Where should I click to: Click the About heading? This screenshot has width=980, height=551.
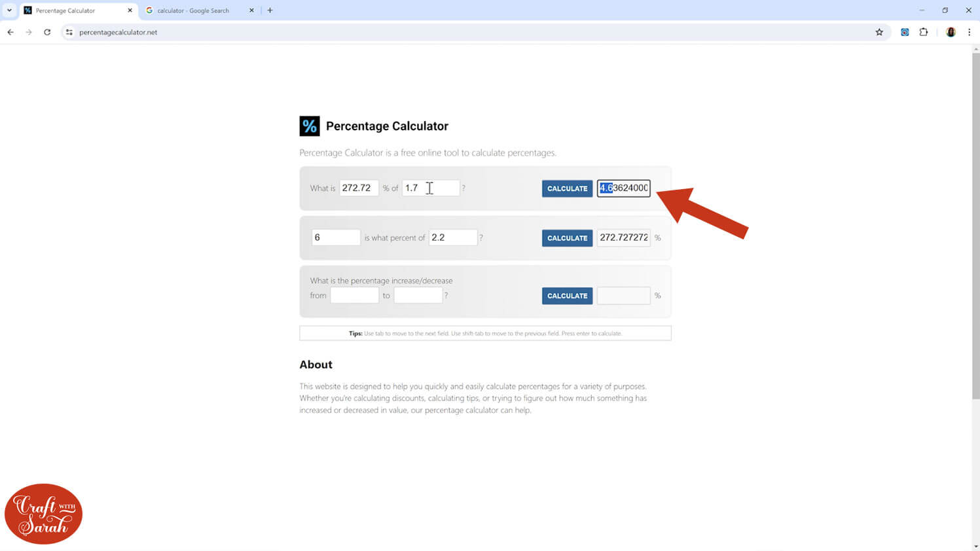(316, 364)
